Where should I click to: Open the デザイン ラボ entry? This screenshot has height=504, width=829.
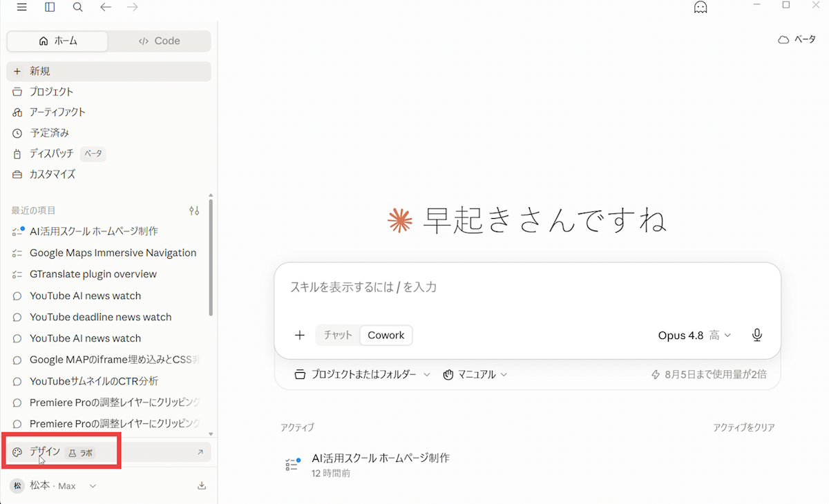(x=109, y=452)
